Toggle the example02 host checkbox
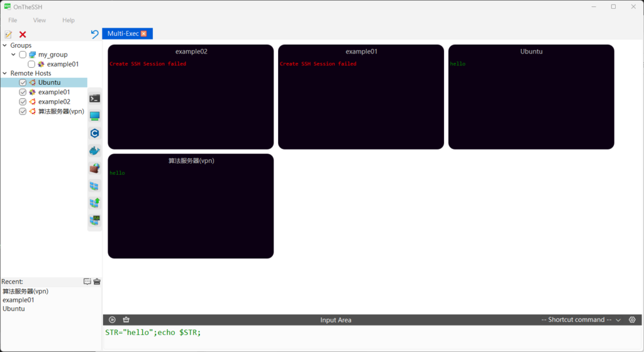 23,102
